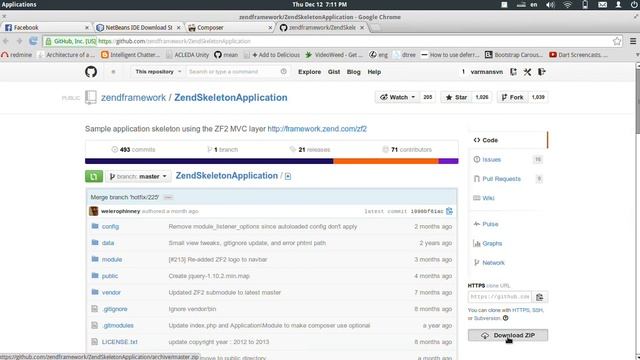Image resolution: width=640 pixels, height=360 pixels.
Task: Open the .gitignore file
Action: [115, 309]
